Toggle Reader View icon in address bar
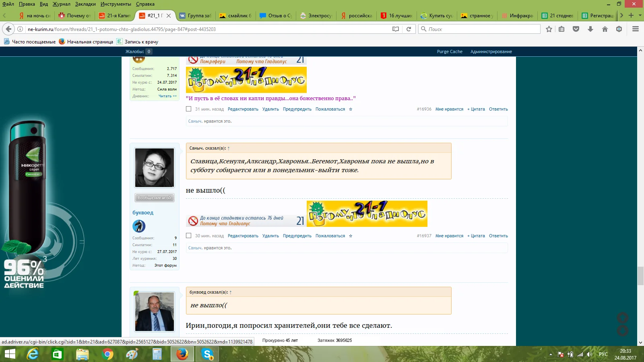644x362 pixels. (396, 29)
